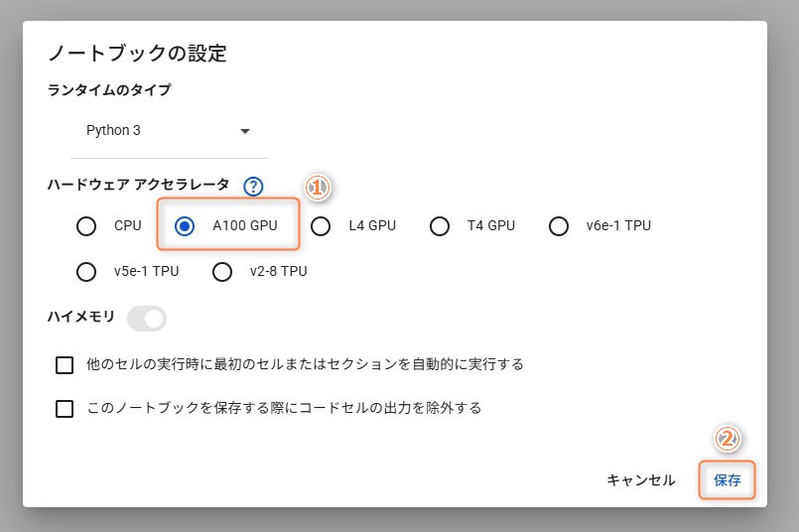The height and width of the screenshot is (532, 799).
Task: Pick the v5e-1 TPU radio button
Action: tap(86, 272)
